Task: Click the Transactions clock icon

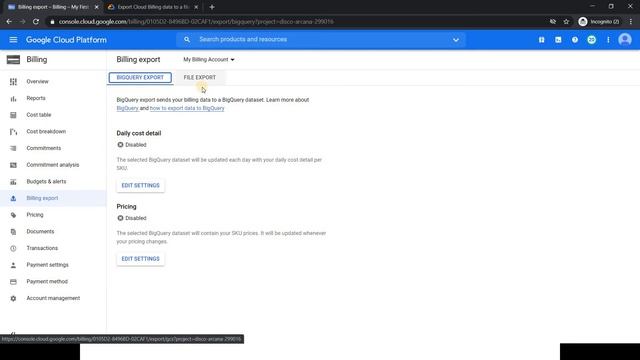Action: click(x=13, y=248)
